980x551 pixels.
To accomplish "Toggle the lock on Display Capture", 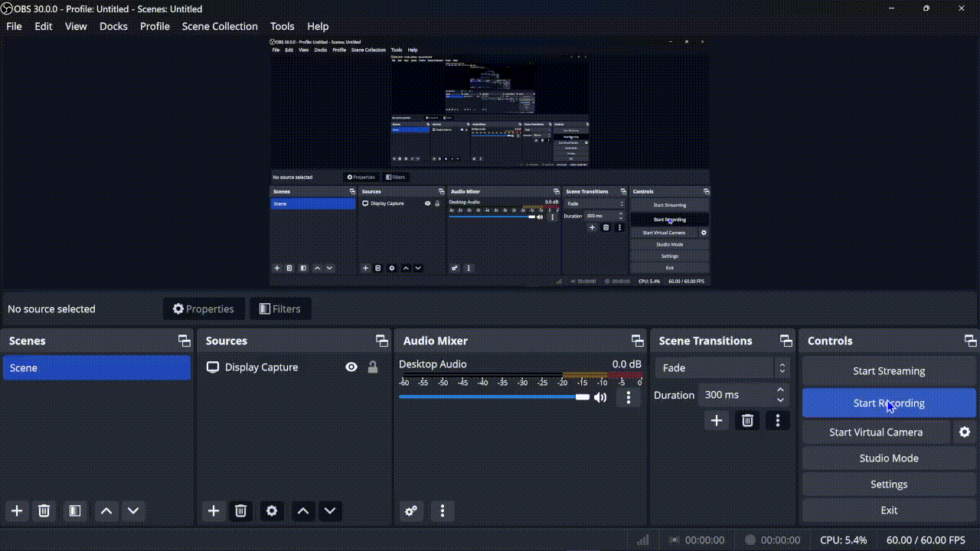I will (x=373, y=367).
